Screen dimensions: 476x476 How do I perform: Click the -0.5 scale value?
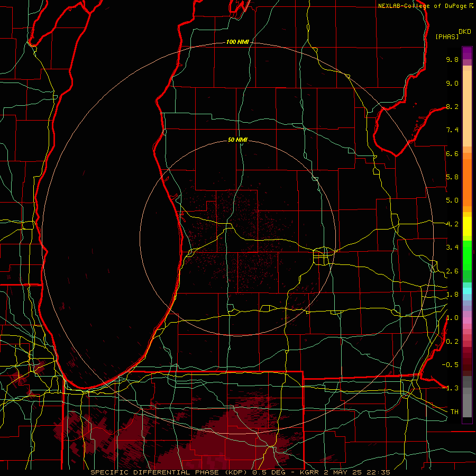(450, 365)
